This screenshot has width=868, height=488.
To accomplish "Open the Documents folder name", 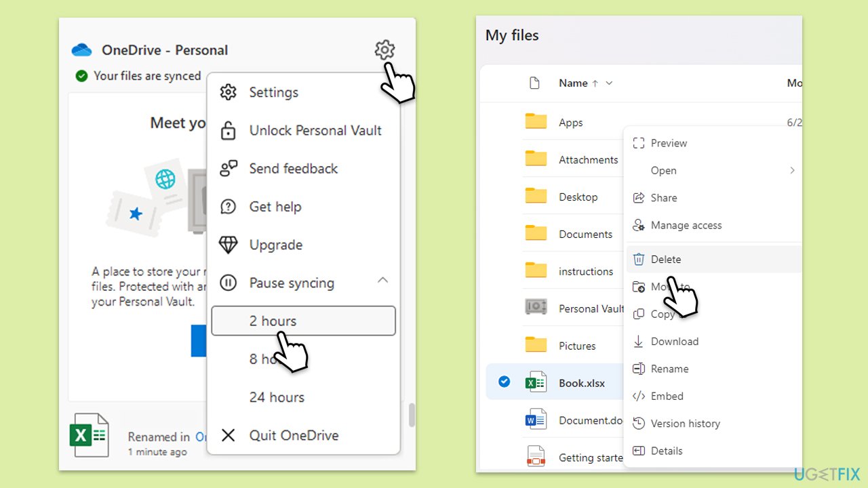I will pyautogui.click(x=585, y=235).
